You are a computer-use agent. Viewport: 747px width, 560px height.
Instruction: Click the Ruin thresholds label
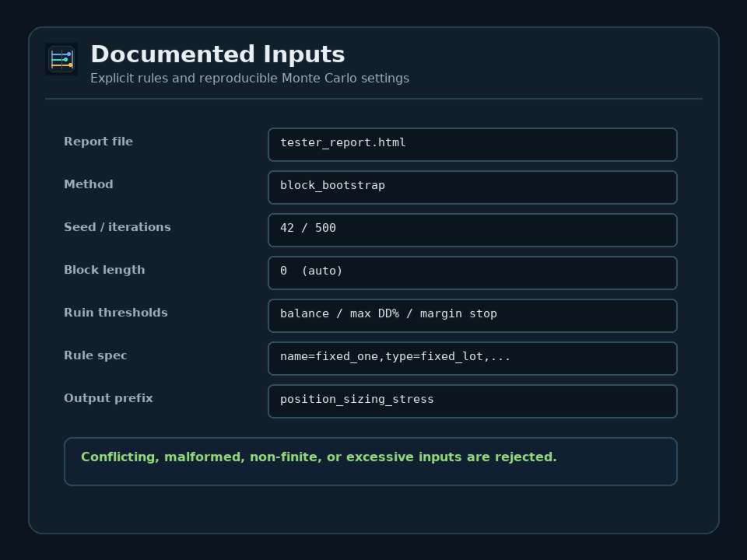pyautogui.click(x=116, y=313)
